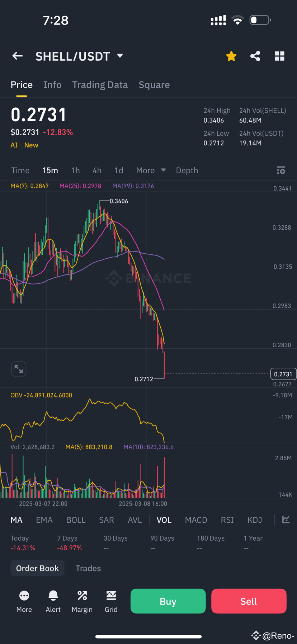Open Margin trading icon
Screen dimensions: 297x644
[82, 596]
